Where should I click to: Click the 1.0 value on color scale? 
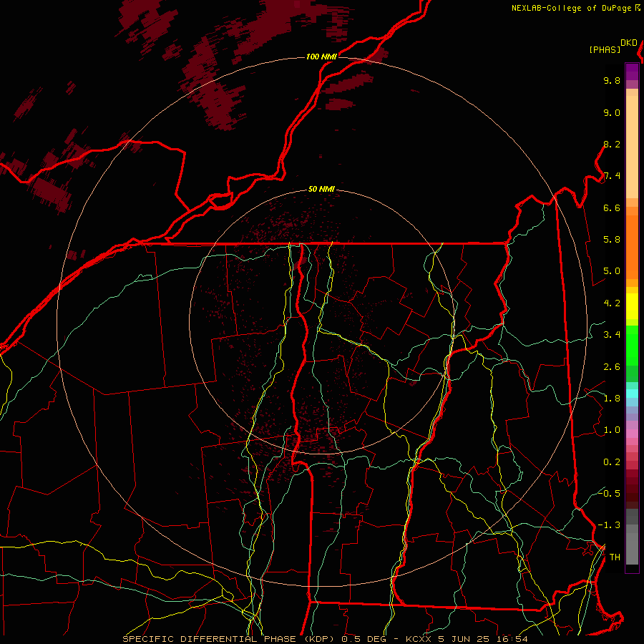pyautogui.click(x=612, y=431)
